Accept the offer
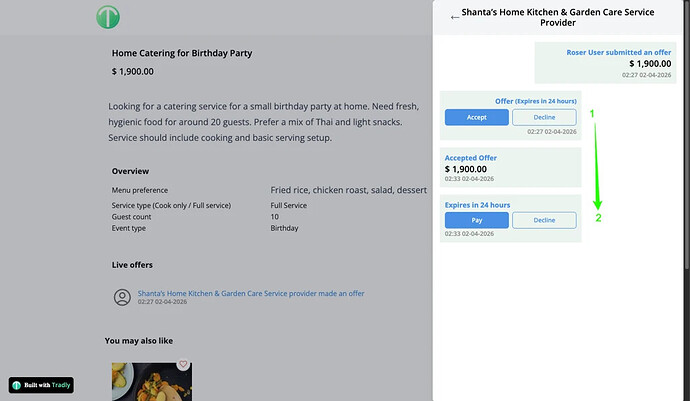The image size is (690, 401). click(x=476, y=117)
